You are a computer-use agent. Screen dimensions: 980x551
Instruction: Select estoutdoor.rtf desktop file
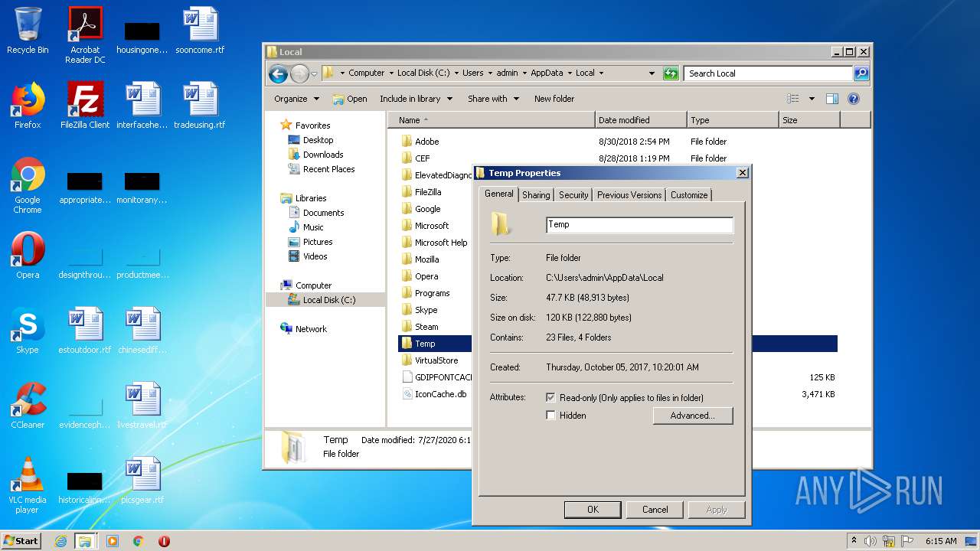(x=85, y=331)
